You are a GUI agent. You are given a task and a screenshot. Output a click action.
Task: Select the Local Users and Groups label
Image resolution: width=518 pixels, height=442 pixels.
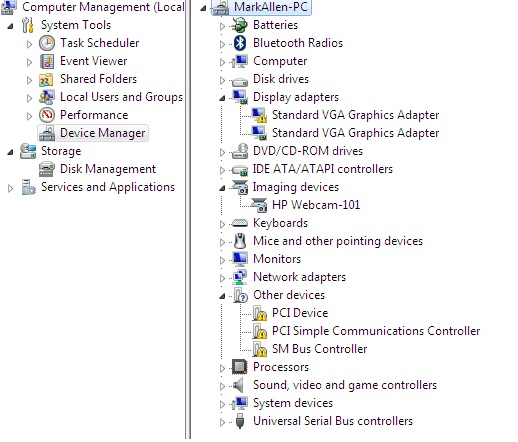121,97
